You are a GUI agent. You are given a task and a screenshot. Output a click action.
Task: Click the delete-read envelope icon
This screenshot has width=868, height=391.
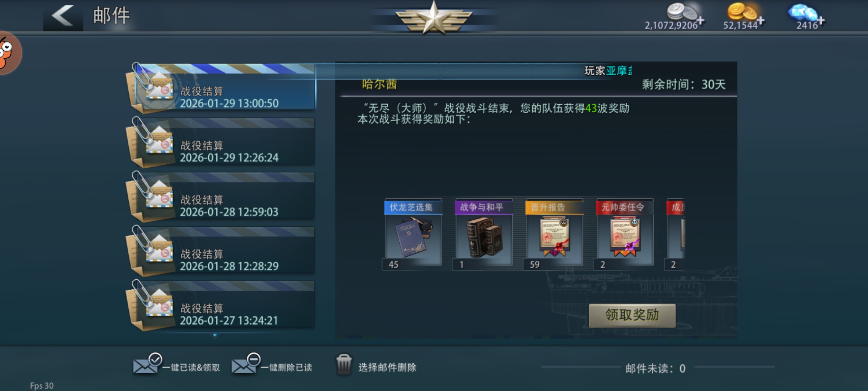tap(246, 364)
